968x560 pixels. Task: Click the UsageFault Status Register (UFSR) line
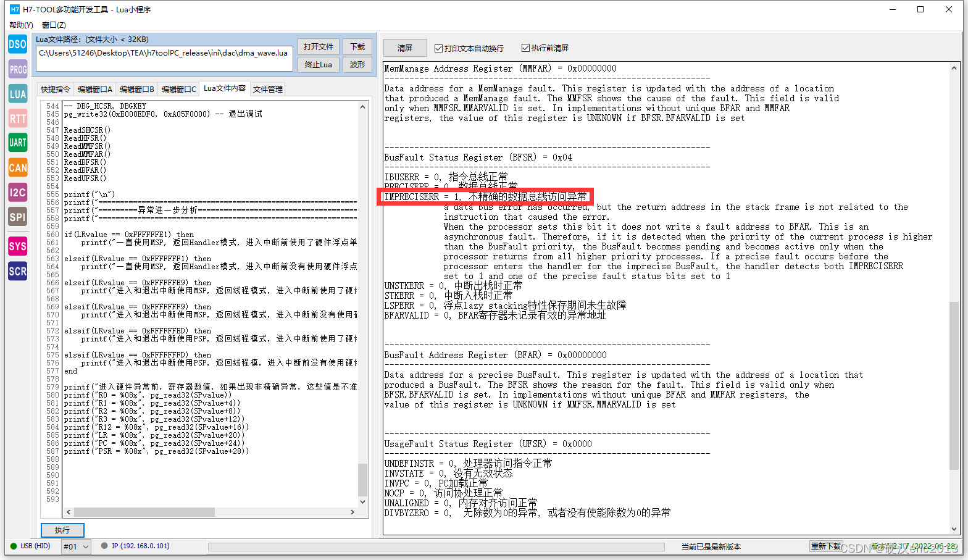point(488,444)
